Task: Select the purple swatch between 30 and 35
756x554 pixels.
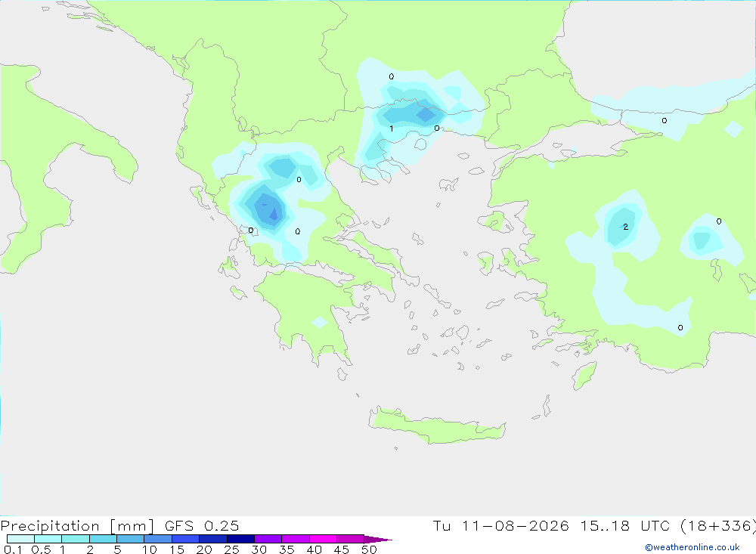Action: click(x=268, y=539)
